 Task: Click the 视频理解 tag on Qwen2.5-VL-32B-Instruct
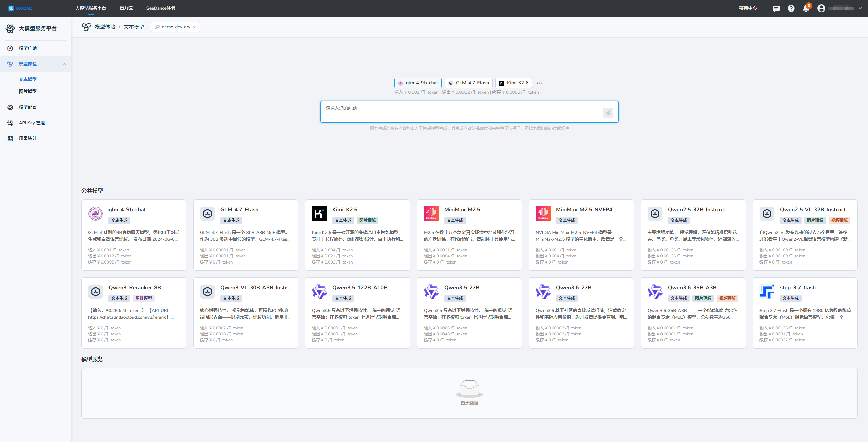(840, 220)
